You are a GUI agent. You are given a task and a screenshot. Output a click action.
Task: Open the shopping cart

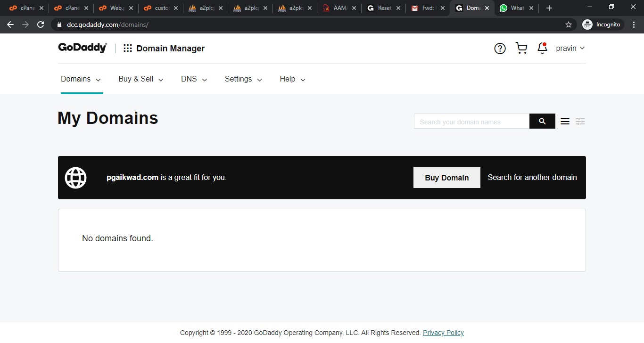pyautogui.click(x=521, y=48)
